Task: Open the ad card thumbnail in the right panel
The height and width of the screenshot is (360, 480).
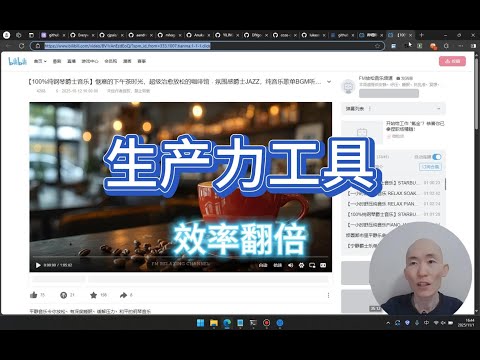Action: [362, 132]
